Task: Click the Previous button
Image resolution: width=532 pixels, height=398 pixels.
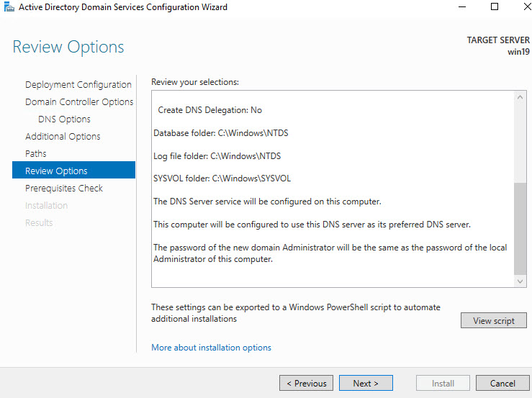Action: click(x=306, y=384)
